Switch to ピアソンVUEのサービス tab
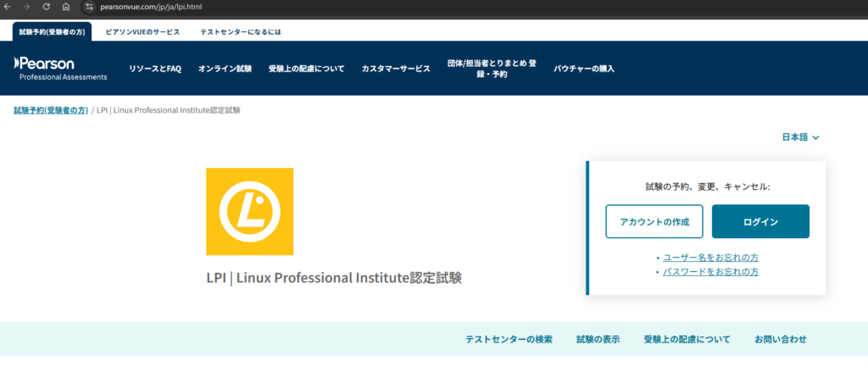The height and width of the screenshot is (372, 868). (x=142, y=31)
